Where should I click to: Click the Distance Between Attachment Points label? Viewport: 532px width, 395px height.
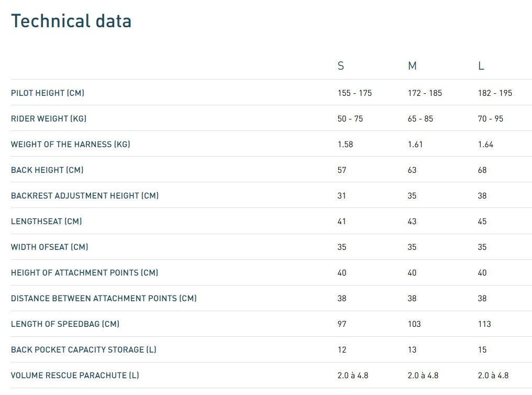pyautogui.click(x=104, y=298)
